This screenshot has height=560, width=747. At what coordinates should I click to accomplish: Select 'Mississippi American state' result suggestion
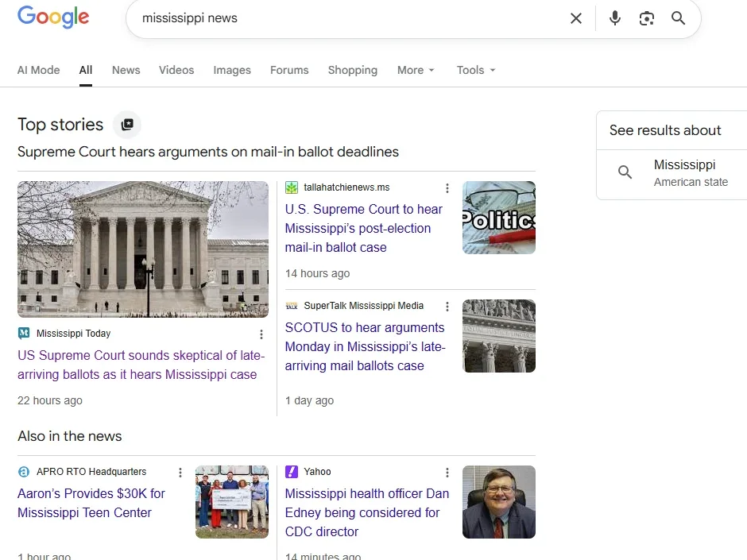coord(672,174)
